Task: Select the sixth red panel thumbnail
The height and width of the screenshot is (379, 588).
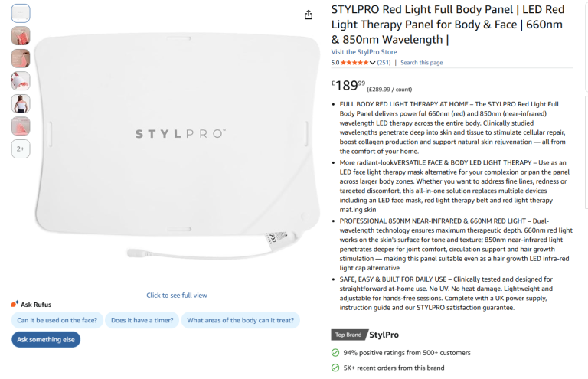Action: 21,126
